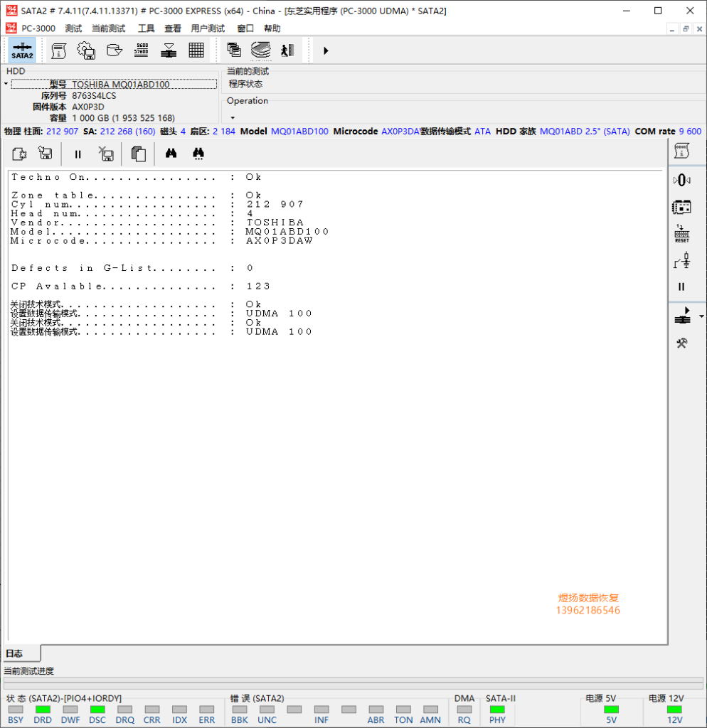Click the running man icon in toolbar
Screen dimensions: 707x728
tap(287, 50)
